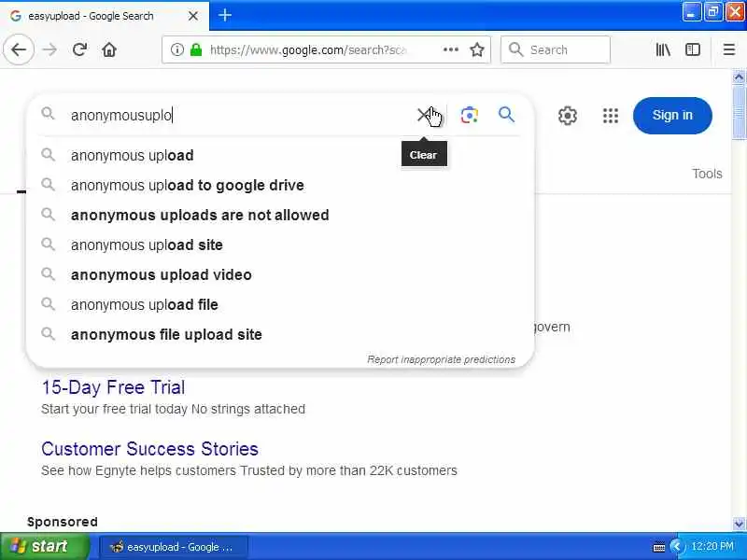Open the 15-Day Free Trial link
Image resolution: width=747 pixels, height=560 pixels.
coord(113,387)
